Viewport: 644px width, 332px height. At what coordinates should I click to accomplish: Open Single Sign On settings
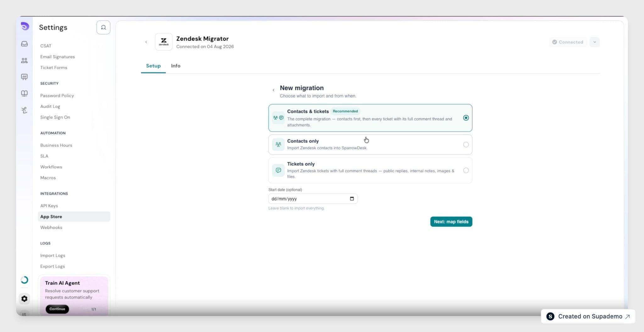pyautogui.click(x=55, y=117)
